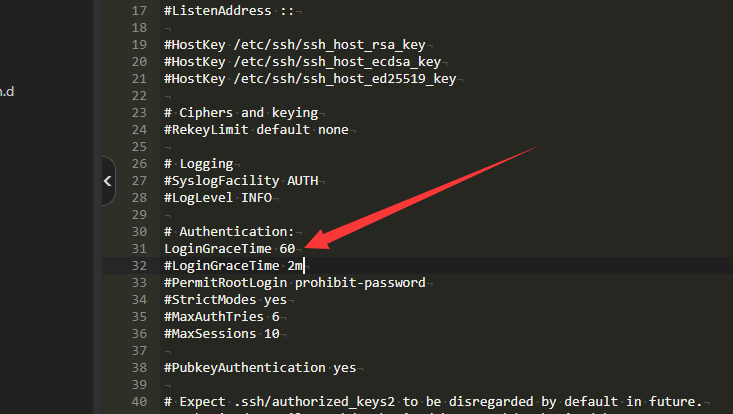The image size is (733, 414).
Task: Click the '#RekeyLimit default none' line
Action: [x=255, y=130]
